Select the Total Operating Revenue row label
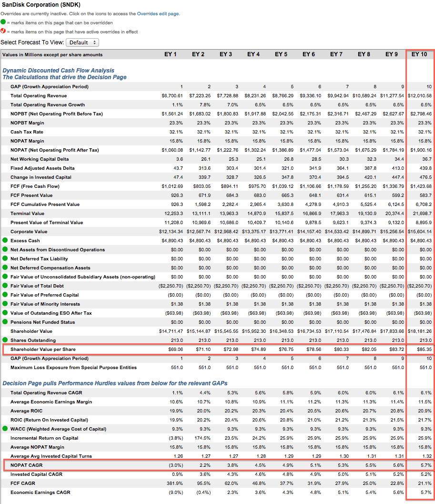Screen dimensions: 435x504 pos(39,96)
